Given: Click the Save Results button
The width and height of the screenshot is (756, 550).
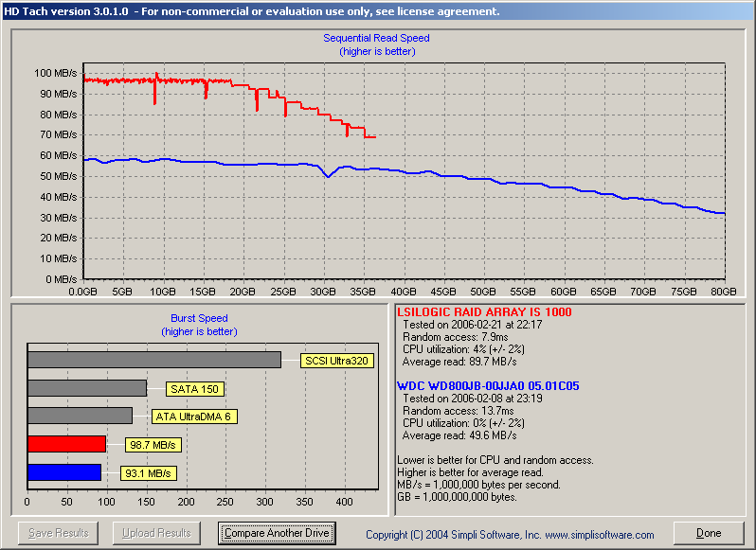Looking at the screenshot, I should click(x=59, y=533).
